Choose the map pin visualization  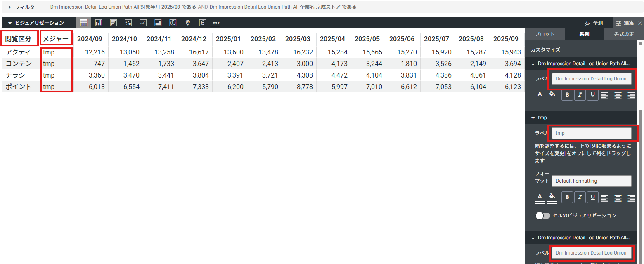coord(188,23)
